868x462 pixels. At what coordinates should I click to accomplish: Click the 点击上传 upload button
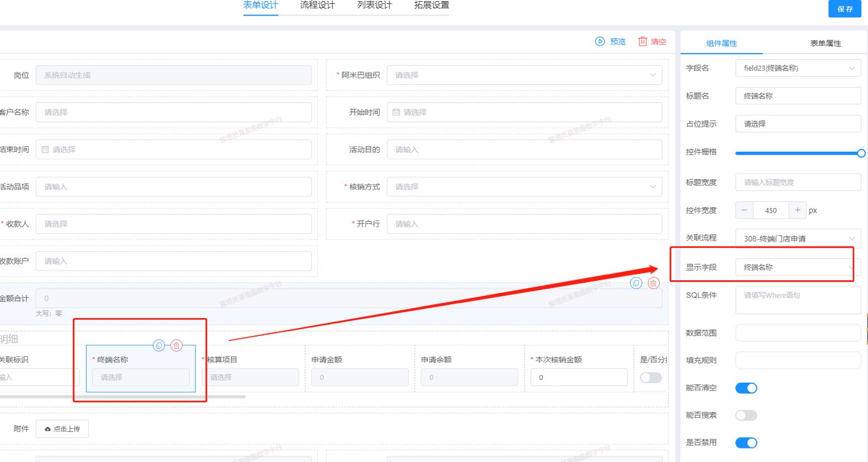pos(62,429)
